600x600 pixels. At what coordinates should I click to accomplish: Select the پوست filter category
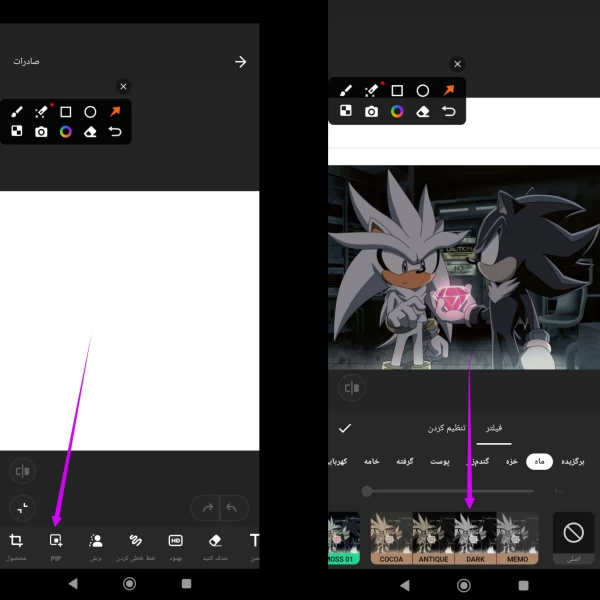[x=440, y=461]
